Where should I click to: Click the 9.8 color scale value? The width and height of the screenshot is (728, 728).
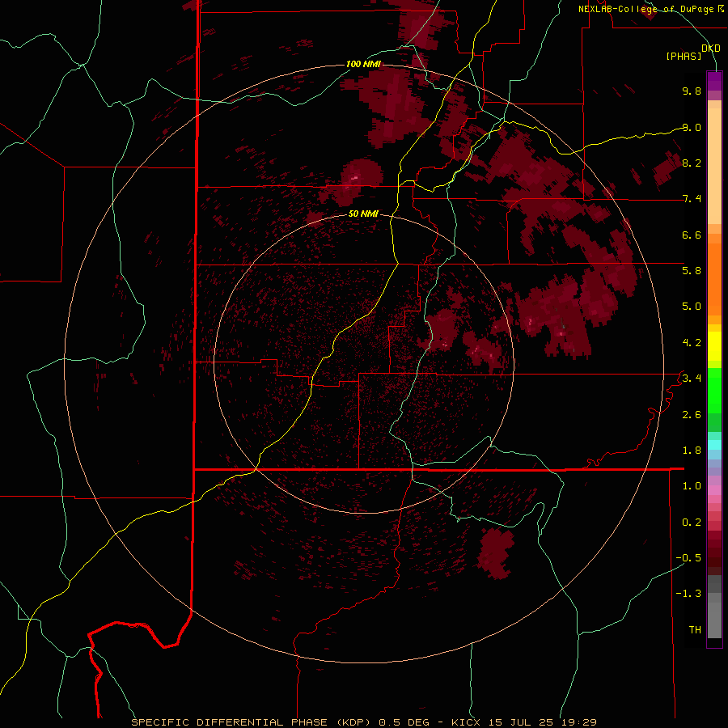[692, 91]
